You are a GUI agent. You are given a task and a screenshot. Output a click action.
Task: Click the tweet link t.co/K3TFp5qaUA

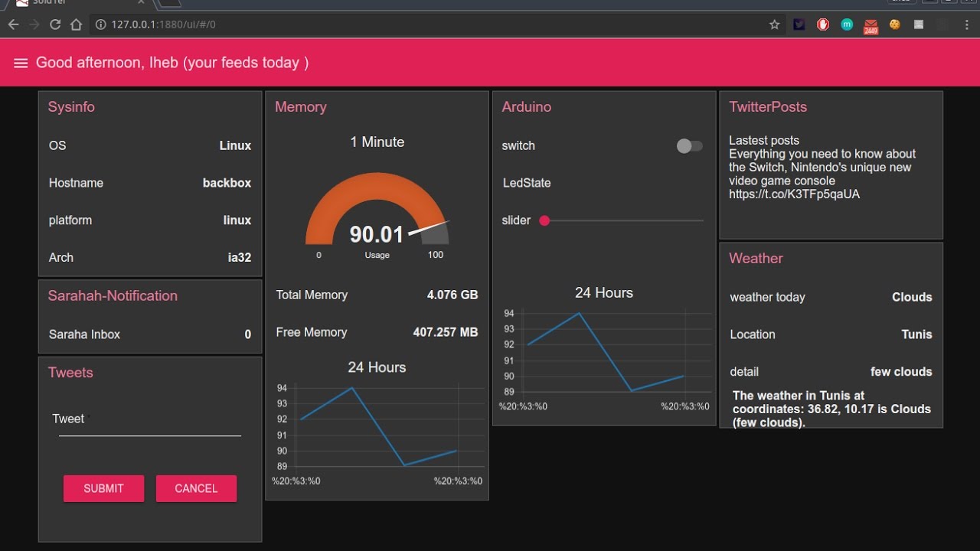click(794, 194)
